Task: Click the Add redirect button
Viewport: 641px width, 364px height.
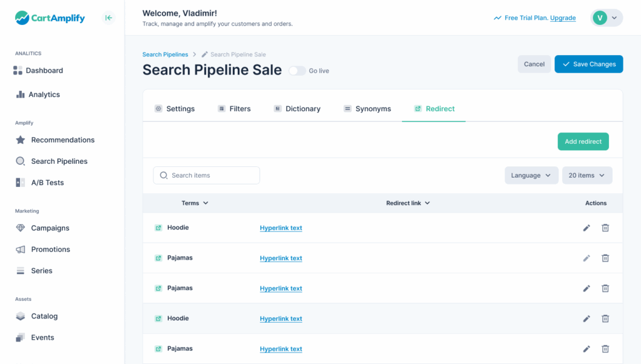Action: [583, 142]
